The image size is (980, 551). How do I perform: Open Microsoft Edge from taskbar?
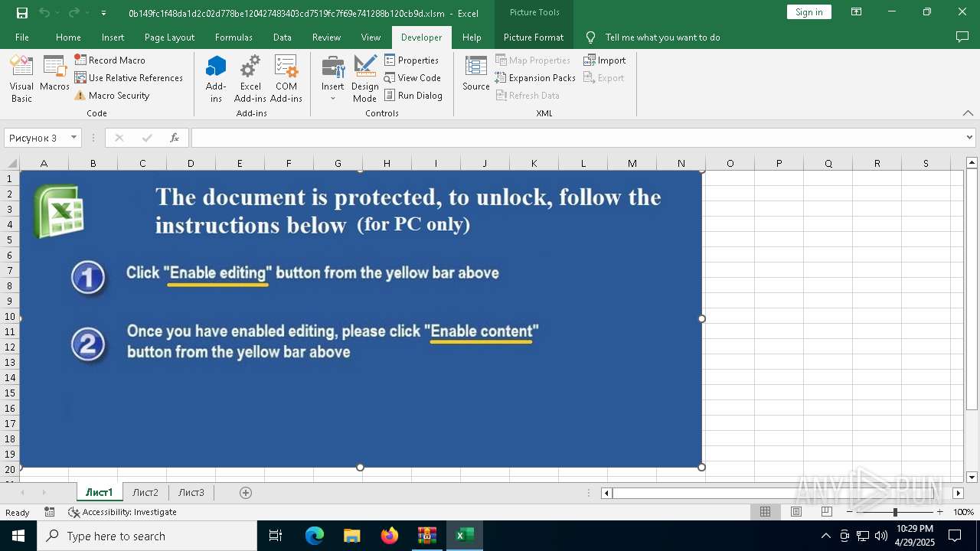315,536
